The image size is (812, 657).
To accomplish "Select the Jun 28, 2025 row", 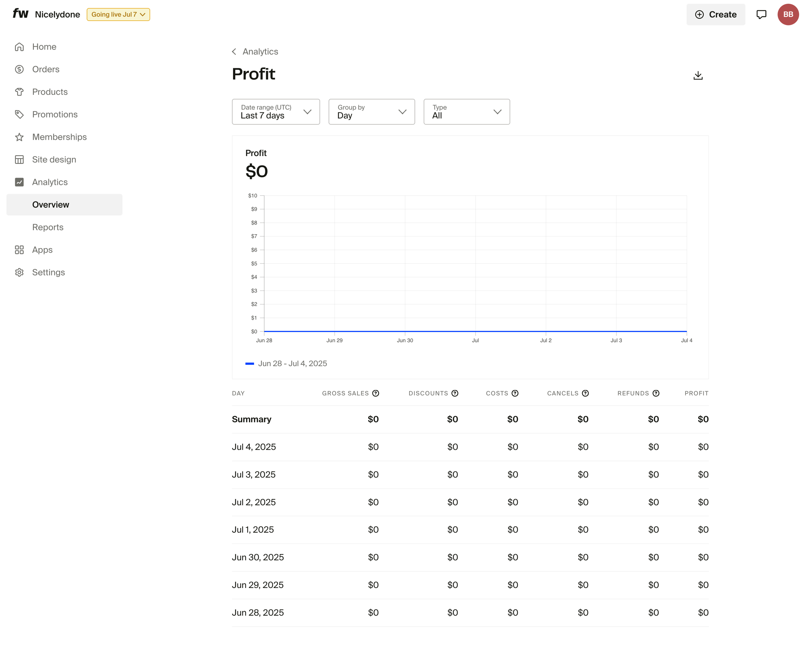I will [470, 613].
